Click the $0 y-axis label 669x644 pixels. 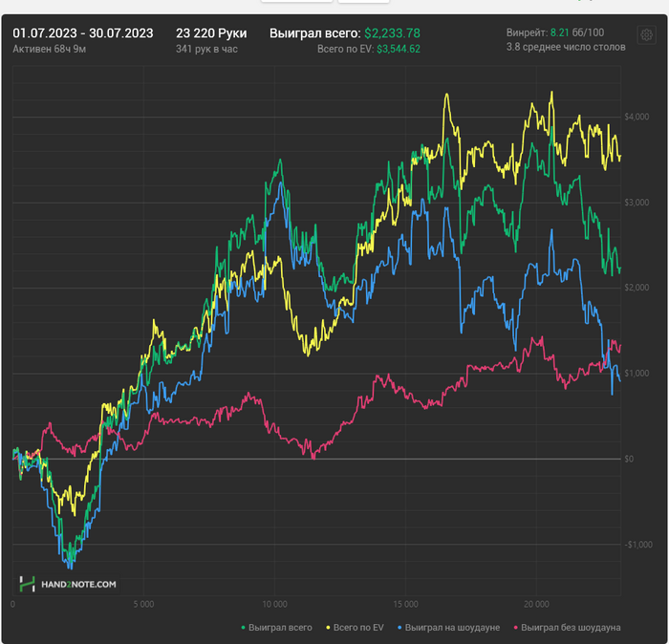tap(629, 459)
